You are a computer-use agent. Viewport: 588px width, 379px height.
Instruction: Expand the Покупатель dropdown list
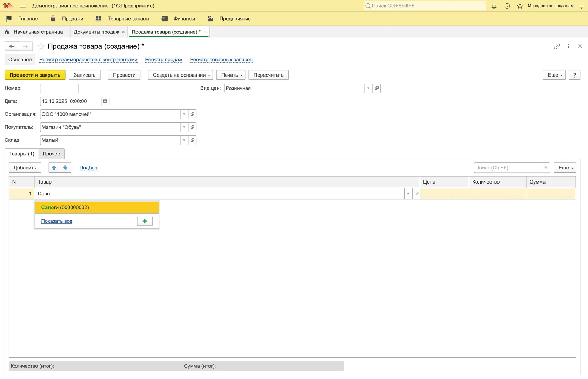184,127
